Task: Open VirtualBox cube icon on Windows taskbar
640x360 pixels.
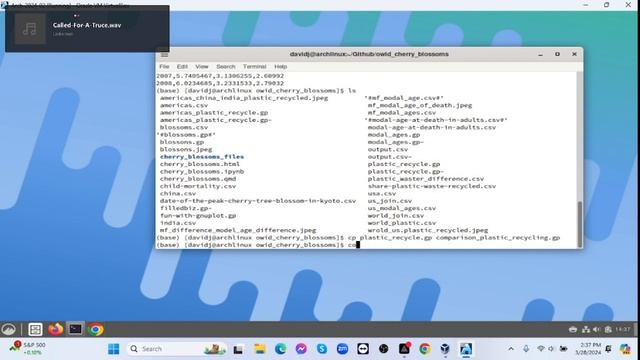Action: coord(445,349)
